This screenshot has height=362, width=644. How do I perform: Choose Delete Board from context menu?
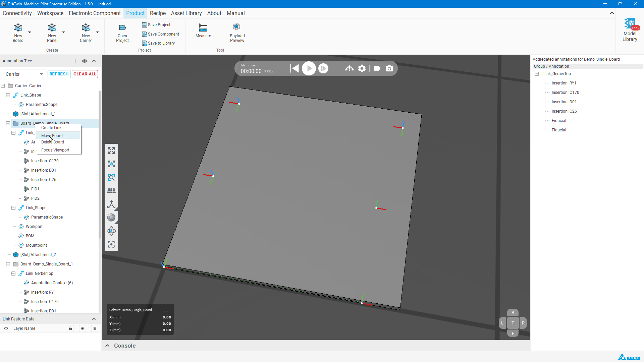click(x=58, y=142)
